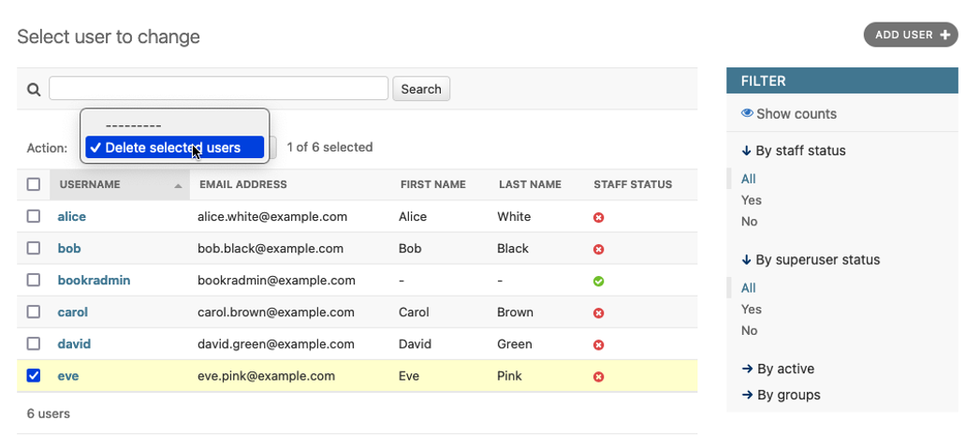The height and width of the screenshot is (435, 980).
Task: Uncheck the checkbox for user eve
Action: 34,376
